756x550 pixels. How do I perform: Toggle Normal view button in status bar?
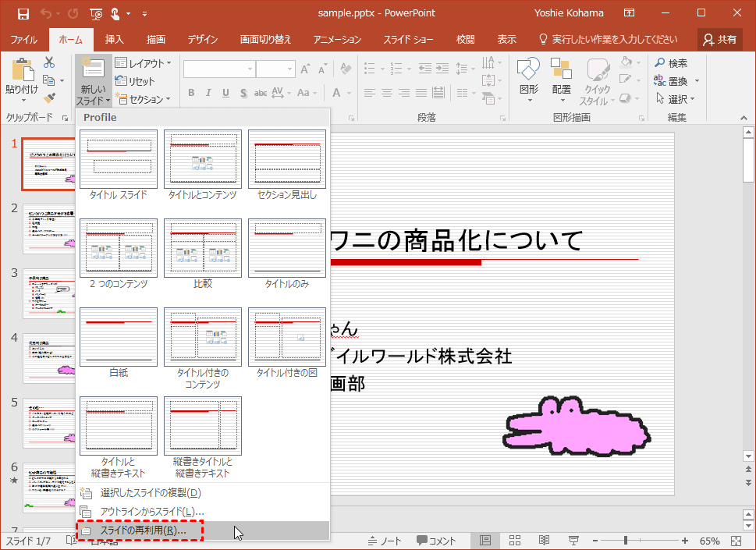pyautogui.click(x=485, y=541)
